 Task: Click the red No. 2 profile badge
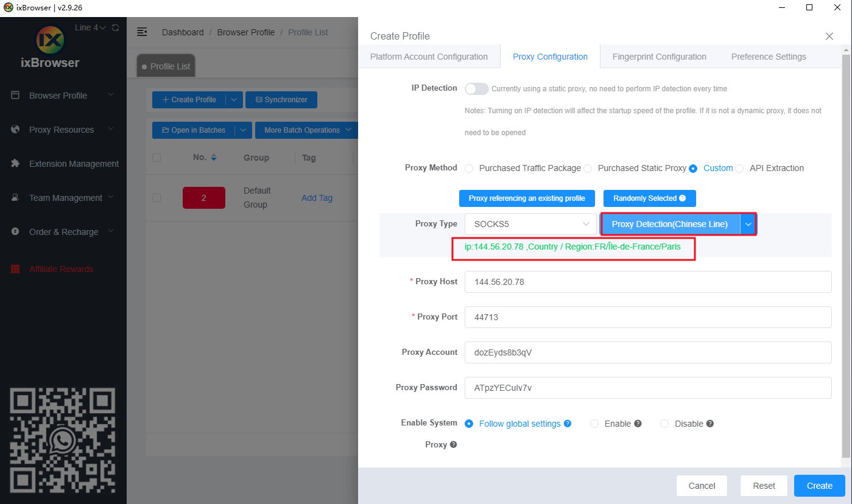[x=204, y=198]
